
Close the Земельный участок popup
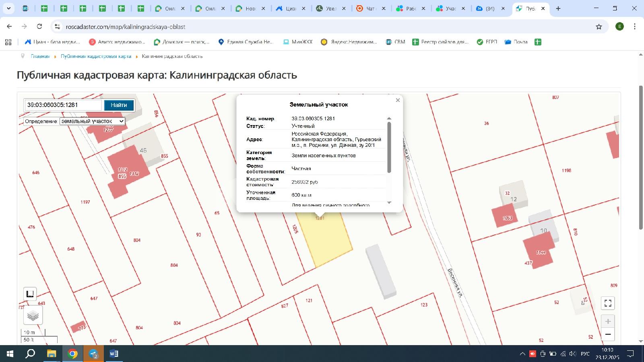[398, 100]
